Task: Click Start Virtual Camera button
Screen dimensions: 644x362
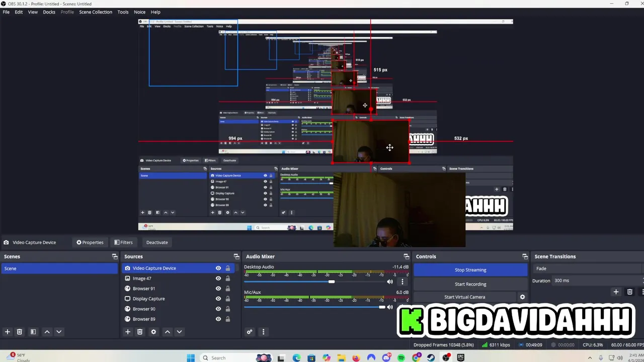Action: tap(464, 297)
